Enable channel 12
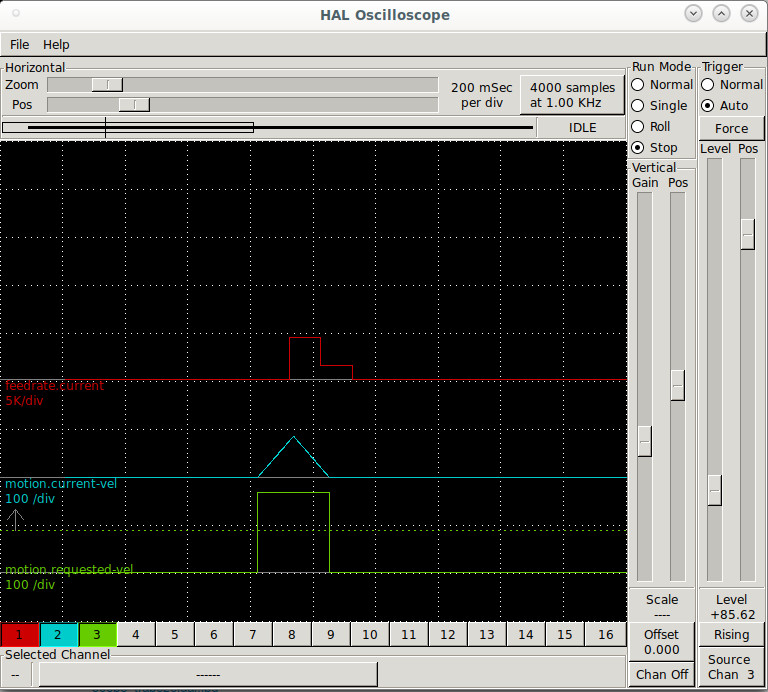This screenshot has height=692, width=768. coord(448,635)
